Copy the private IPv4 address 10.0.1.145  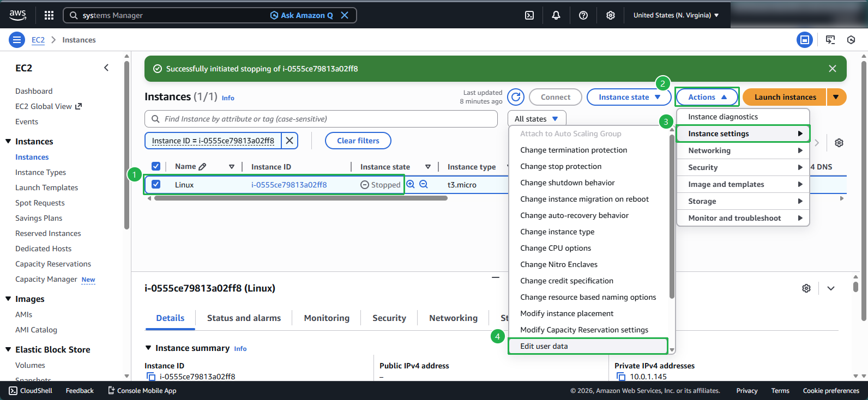pyautogui.click(x=621, y=377)
